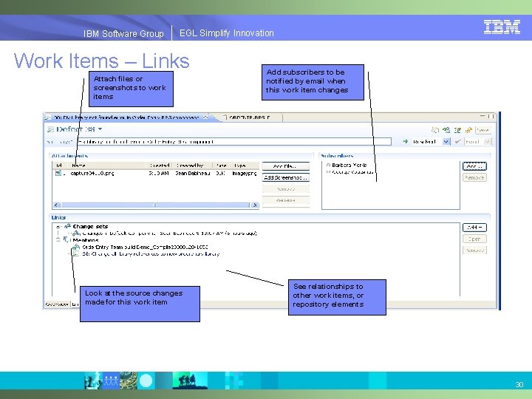The height and width of the screenshot is (399, 532).
Task: Click the Open button in Links section
Action: (474, 239)
